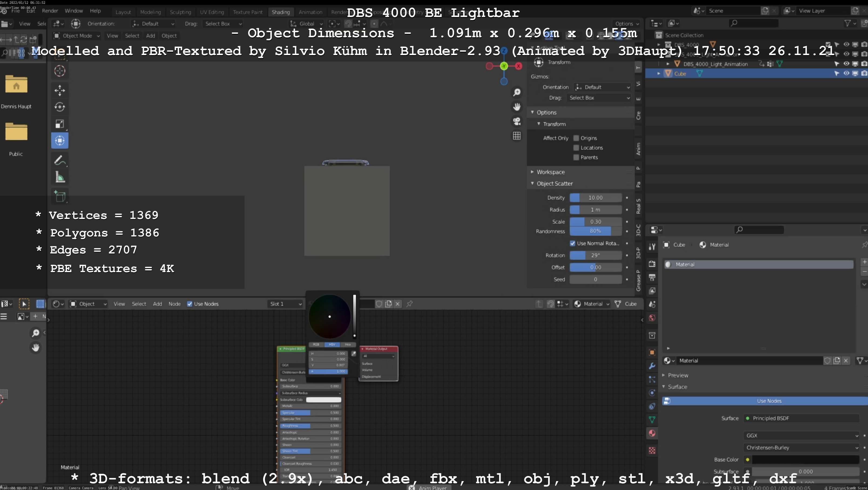The width and height of the screenshot is (868, 490).
Task: Unlink the material with X button in properties
Action: (846, 361)
